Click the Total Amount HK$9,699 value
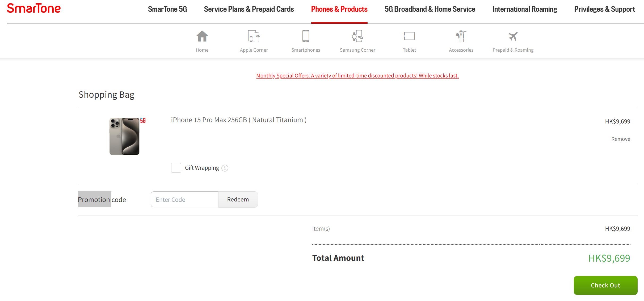The height and width of the screenshot is (301, 644). 609,258
